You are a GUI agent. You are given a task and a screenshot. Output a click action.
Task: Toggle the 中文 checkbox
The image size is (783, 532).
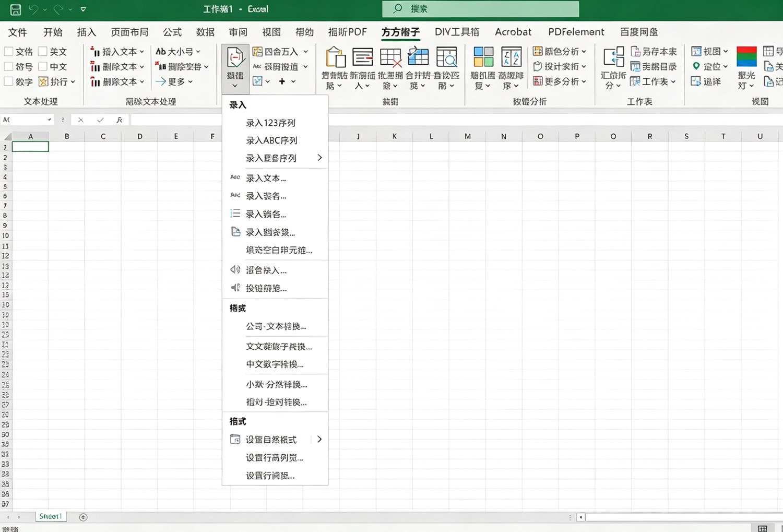click(x=43, y=66)
